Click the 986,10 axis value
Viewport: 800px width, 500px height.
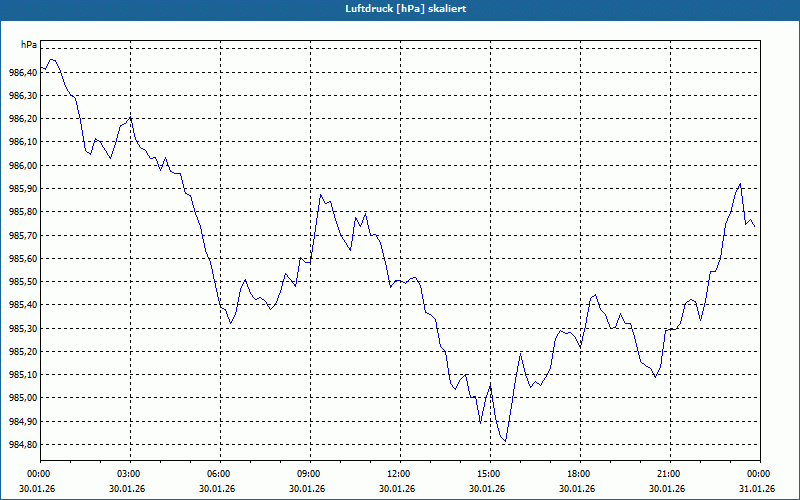tap(23, 142)
